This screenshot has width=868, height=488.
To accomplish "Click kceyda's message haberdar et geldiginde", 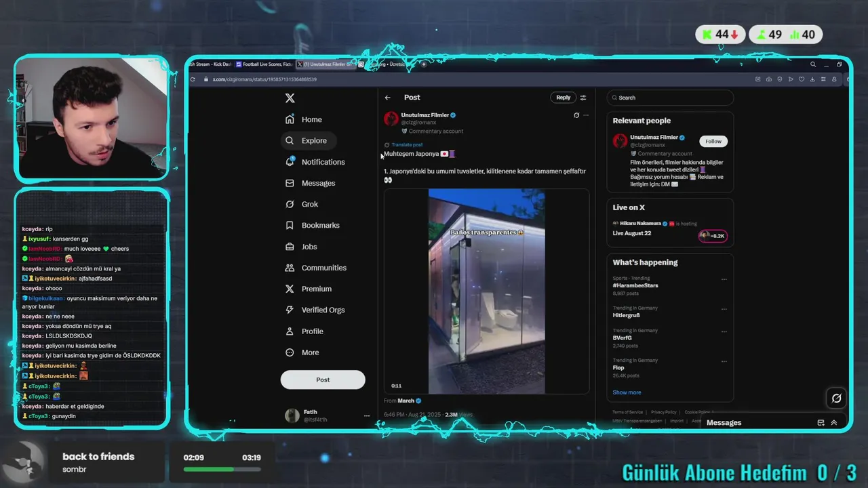I will (x=63, y=407).
